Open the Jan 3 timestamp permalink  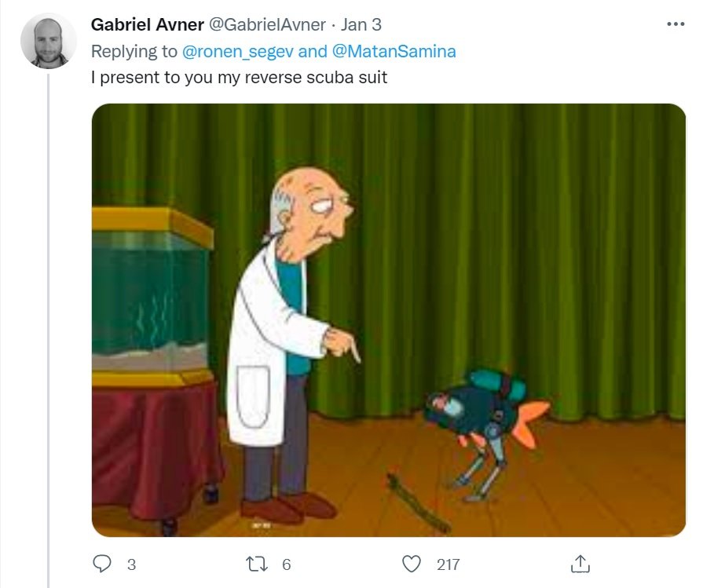[x=361, y=24]
